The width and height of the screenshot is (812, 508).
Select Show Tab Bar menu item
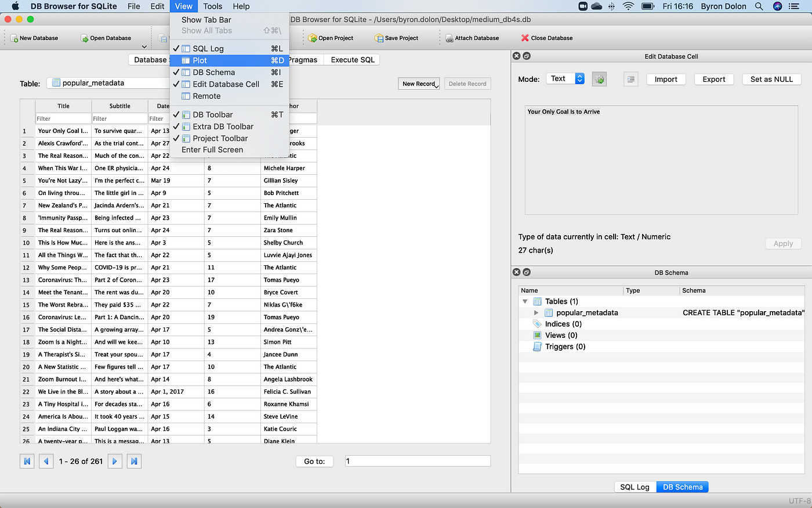(x=230, y=20)
